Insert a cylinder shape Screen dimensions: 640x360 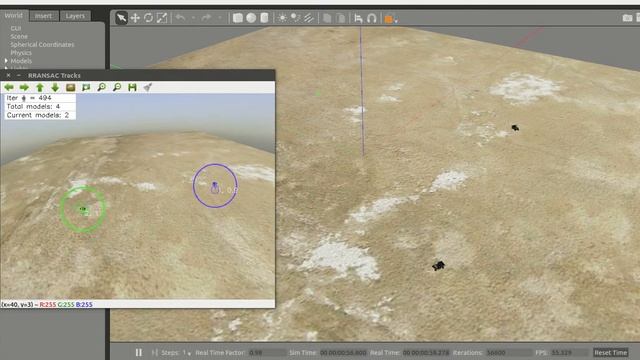264,18
